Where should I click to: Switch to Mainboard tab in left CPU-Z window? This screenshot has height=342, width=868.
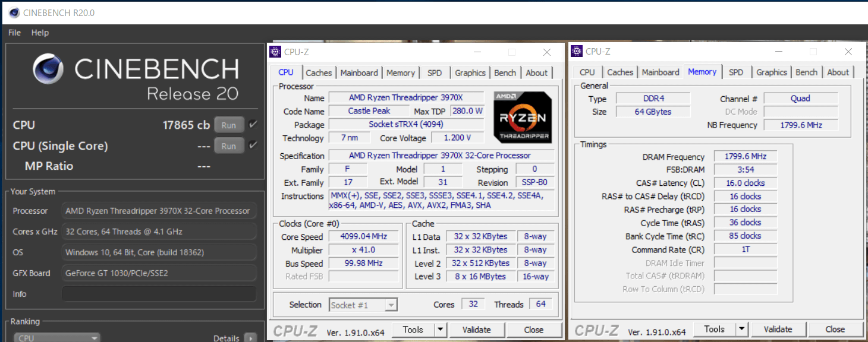pyautogui.click(x=359, y=73)
